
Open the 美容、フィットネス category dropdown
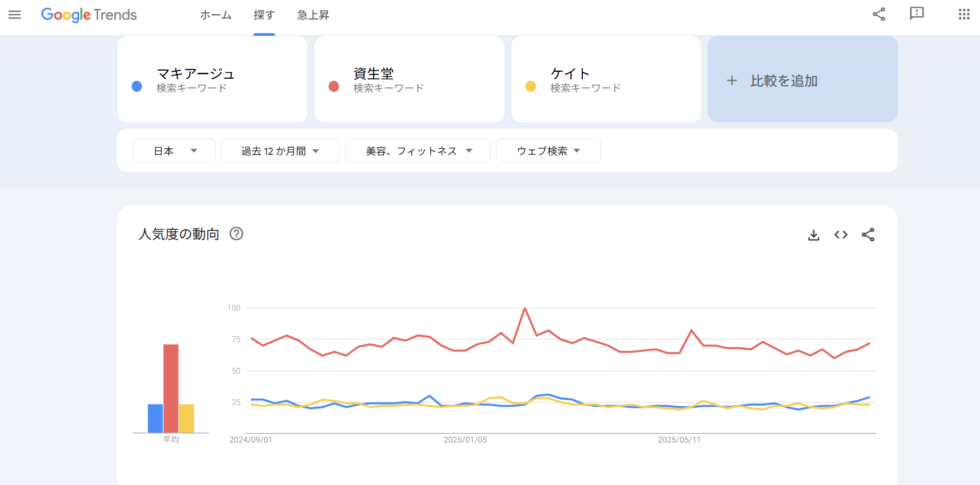tap(418, 151)
